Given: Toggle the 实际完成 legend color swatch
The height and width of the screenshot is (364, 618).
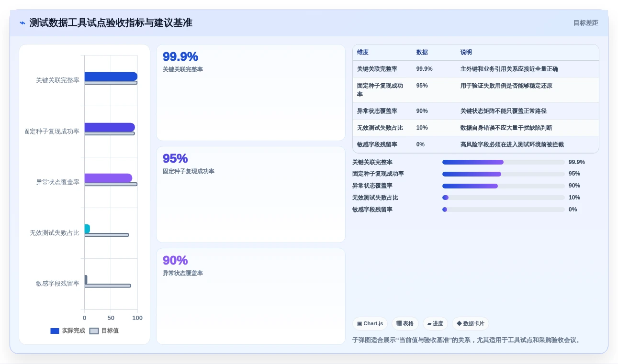Looking at the screenshot, I should (55, 331).
